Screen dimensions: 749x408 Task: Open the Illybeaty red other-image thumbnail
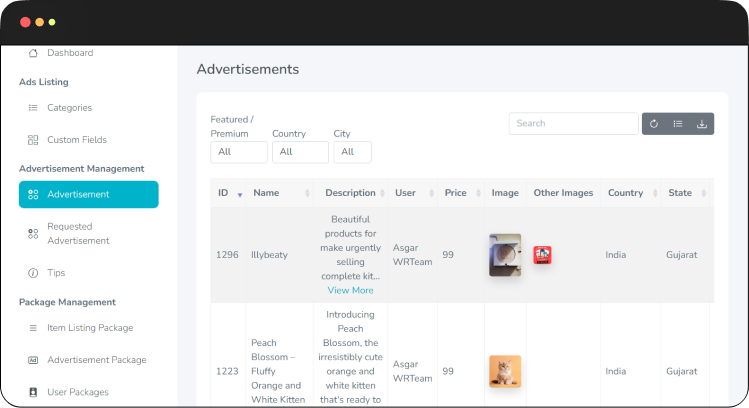[542, 255]
